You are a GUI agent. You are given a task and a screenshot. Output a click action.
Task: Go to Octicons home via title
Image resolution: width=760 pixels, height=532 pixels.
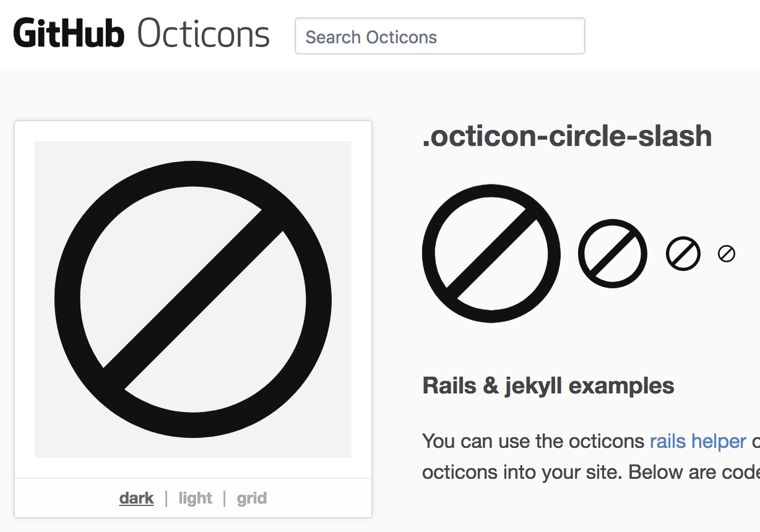203,34
